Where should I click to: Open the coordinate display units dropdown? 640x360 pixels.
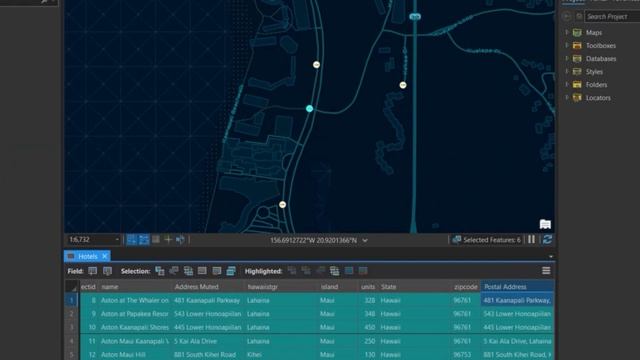tap(365, 240)
